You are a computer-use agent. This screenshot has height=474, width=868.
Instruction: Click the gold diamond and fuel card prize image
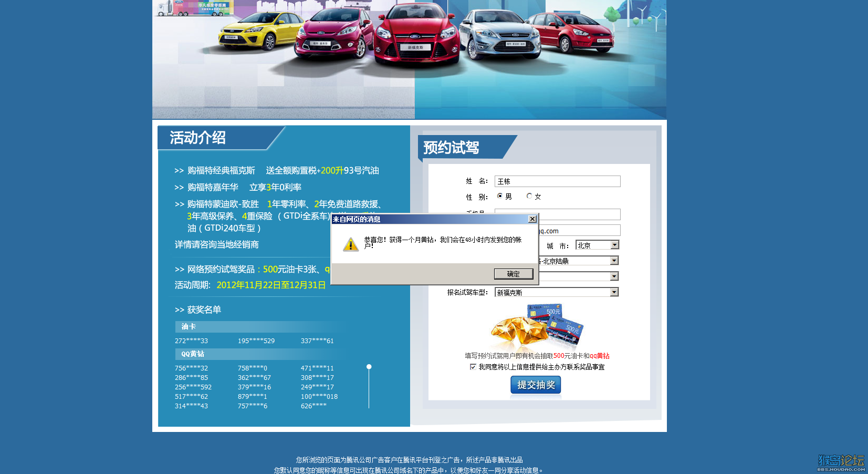537,326
